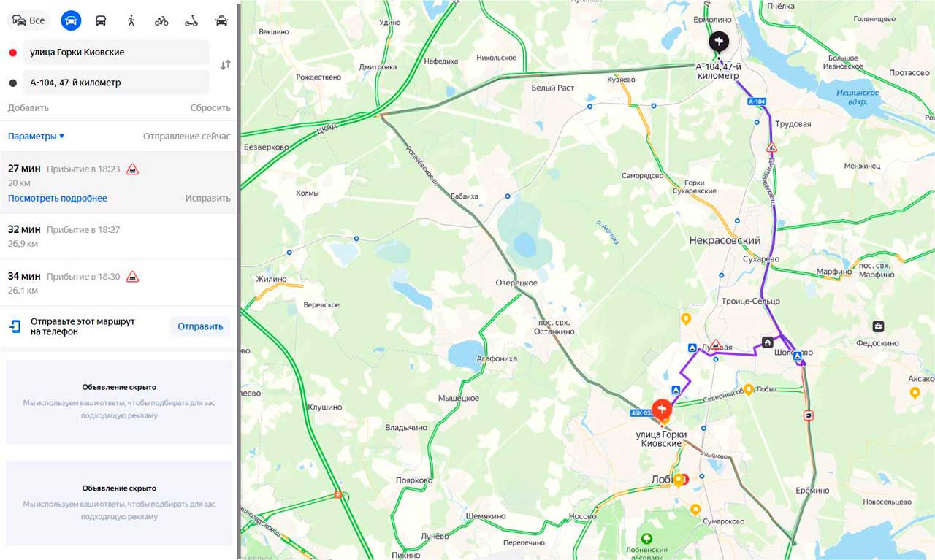935x560 pixels.
Task: Open Посмотреть подробнее route details
Action: click(x=58, y=199)
